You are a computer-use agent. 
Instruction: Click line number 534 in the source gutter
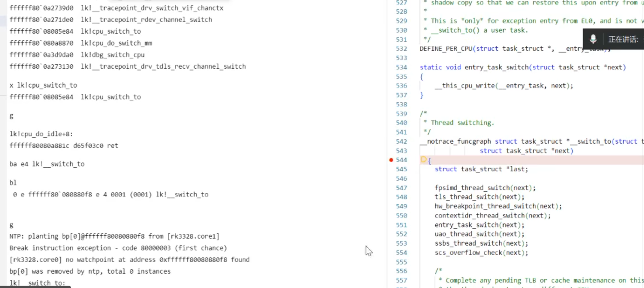click(x=401, y=67)
